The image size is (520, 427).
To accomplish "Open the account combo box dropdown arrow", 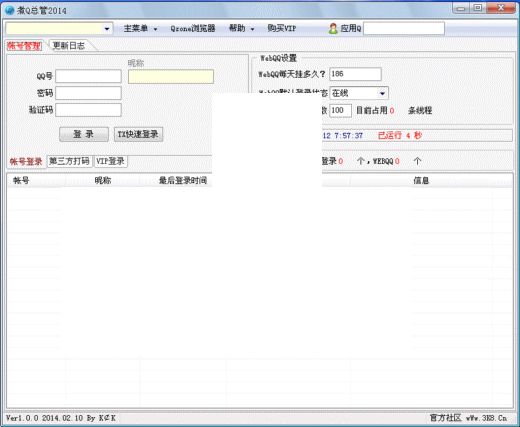I will click(107, 29).
